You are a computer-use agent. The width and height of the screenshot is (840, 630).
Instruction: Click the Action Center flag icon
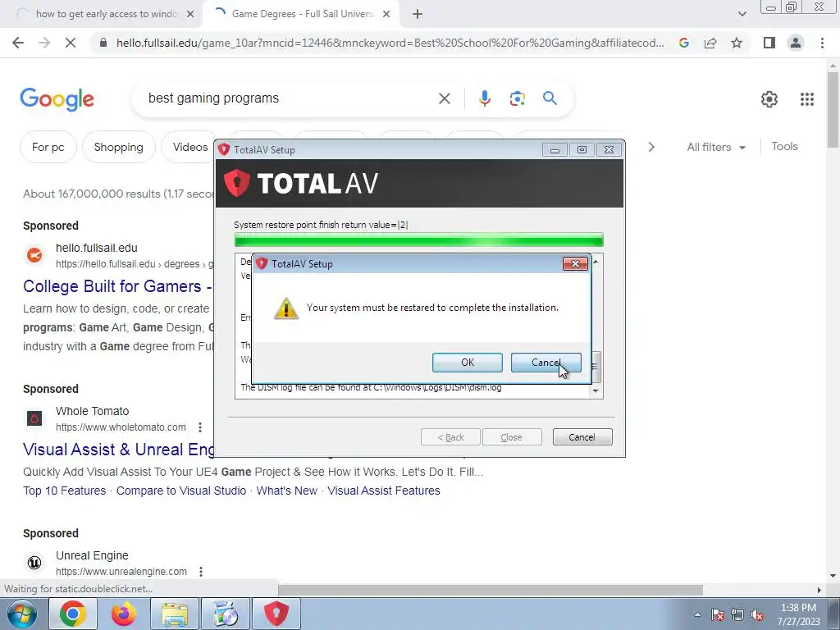[x=717, y=615]
